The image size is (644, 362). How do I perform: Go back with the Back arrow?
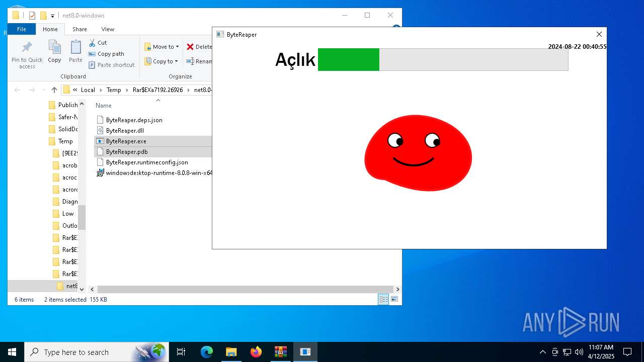coord(17,90)
